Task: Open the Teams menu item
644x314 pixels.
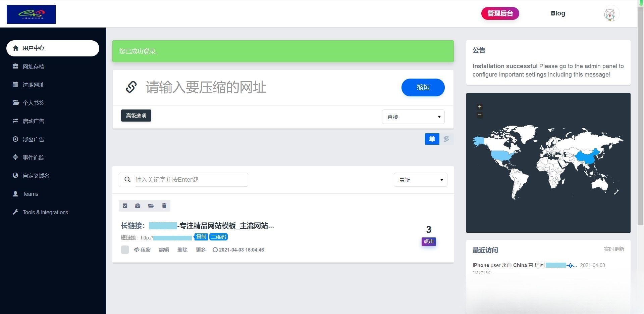Action: [30, 194]
